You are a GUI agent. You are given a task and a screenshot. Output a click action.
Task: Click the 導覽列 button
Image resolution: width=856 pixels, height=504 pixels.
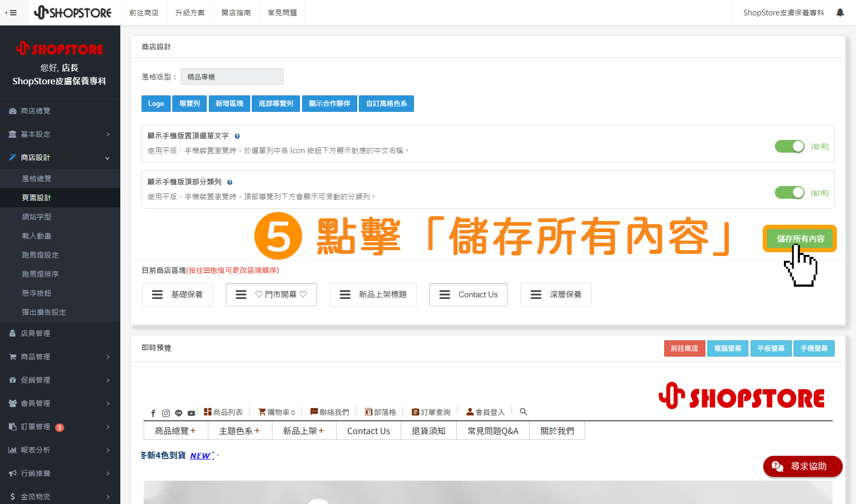pyautogui.click(x=190, y=104)
